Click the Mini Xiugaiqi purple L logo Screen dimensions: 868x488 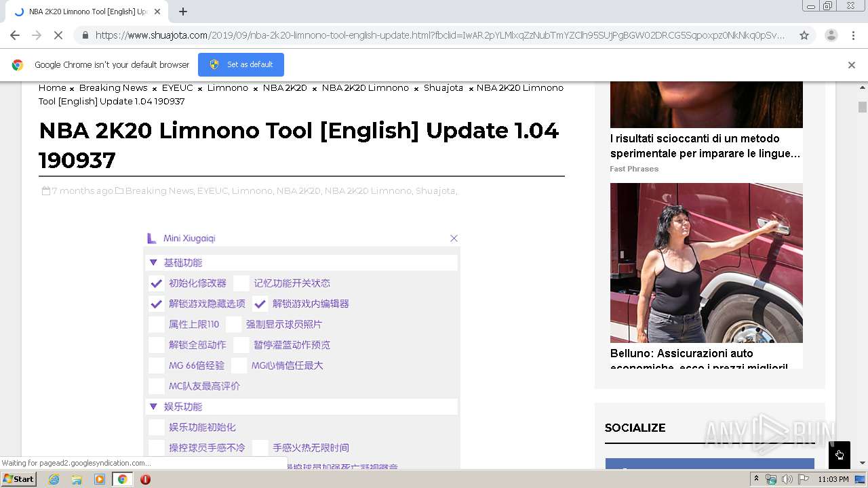pos(152,238)
